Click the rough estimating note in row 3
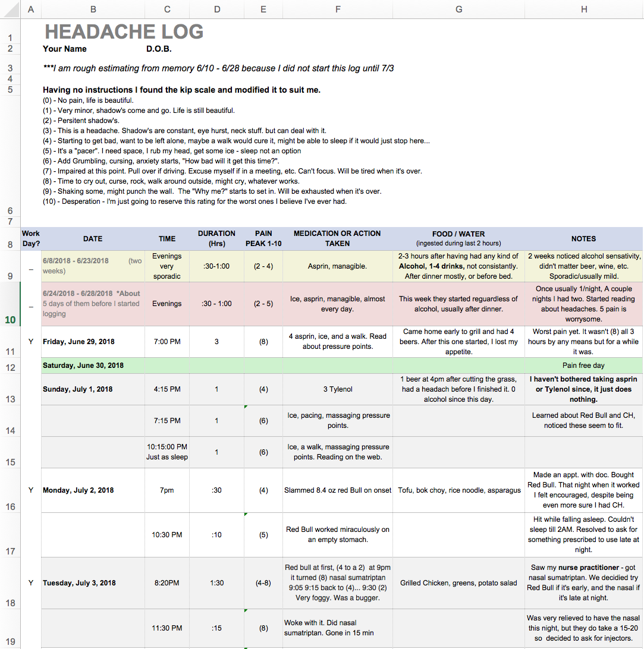The height and width of the screenshot is (649, 644). coord(218,68)
